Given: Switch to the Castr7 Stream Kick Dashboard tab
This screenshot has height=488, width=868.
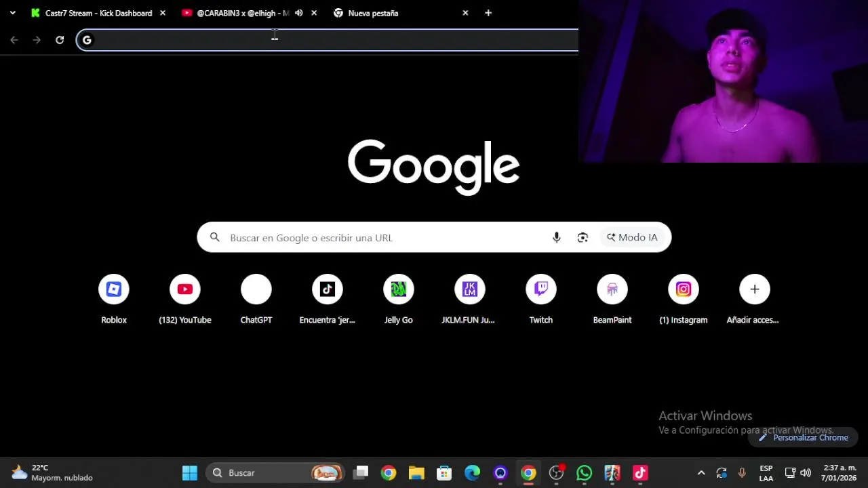Looking at the screenshot, I should pos(98,13).
